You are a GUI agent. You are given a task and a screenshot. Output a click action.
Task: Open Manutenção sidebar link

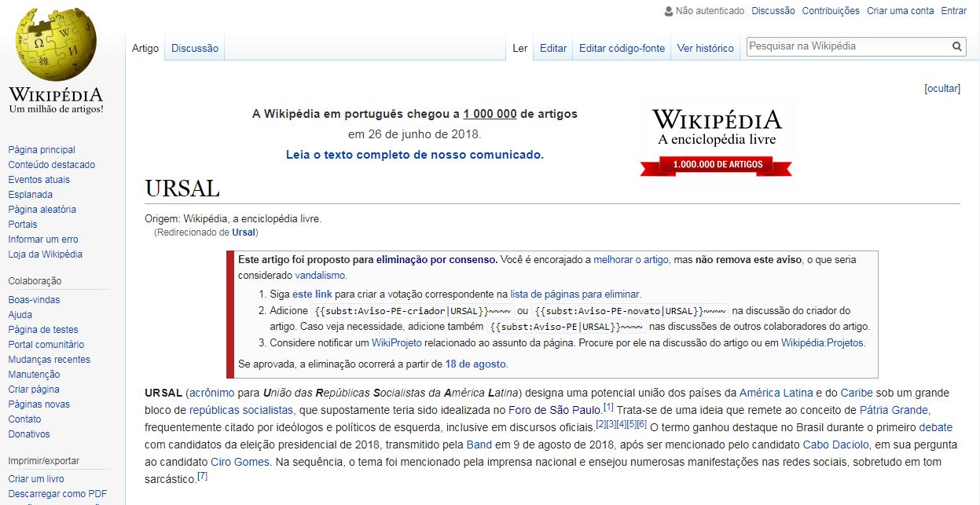click(34, 374)
